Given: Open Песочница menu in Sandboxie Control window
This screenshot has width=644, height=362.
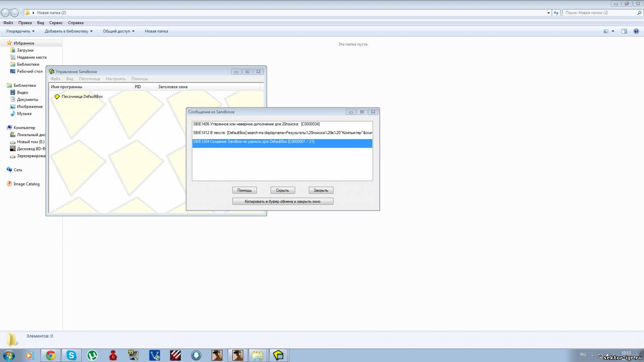Looking at the screenshot, I should pyautogui.click(x=89, y=79).
